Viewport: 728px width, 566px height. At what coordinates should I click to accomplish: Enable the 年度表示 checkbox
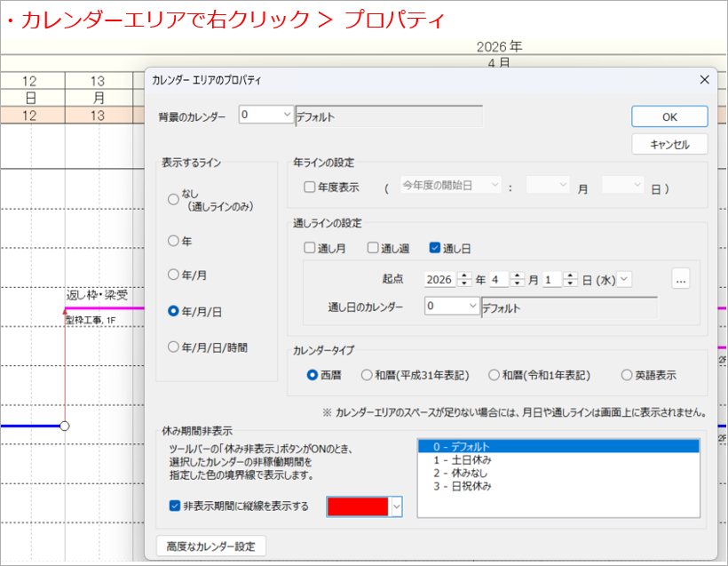tap(310, 187)
